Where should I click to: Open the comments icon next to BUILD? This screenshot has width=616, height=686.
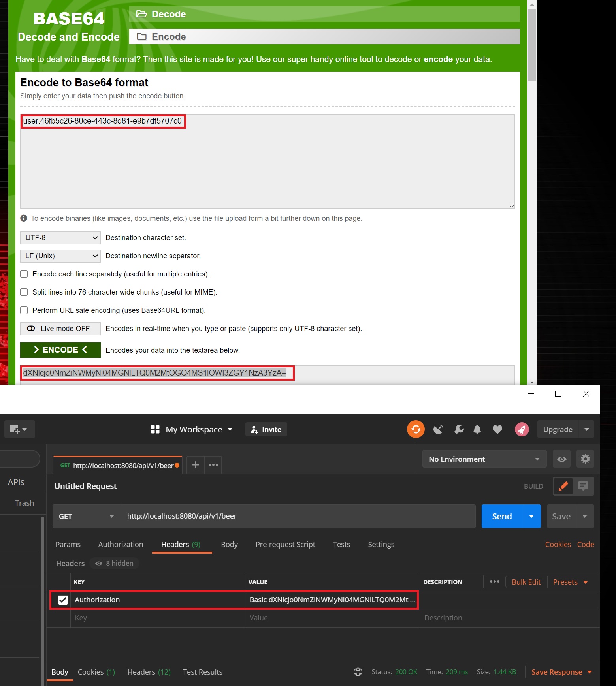coord(583,486)
